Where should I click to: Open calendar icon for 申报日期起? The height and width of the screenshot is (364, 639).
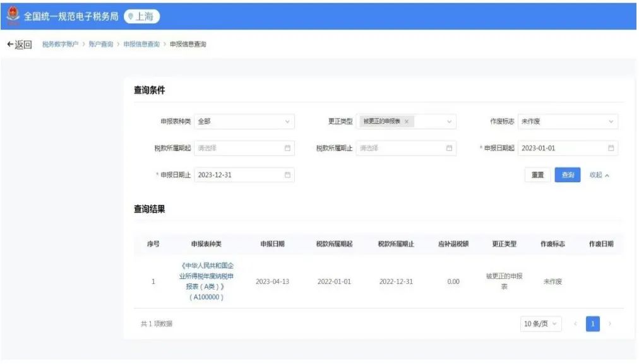611,148
